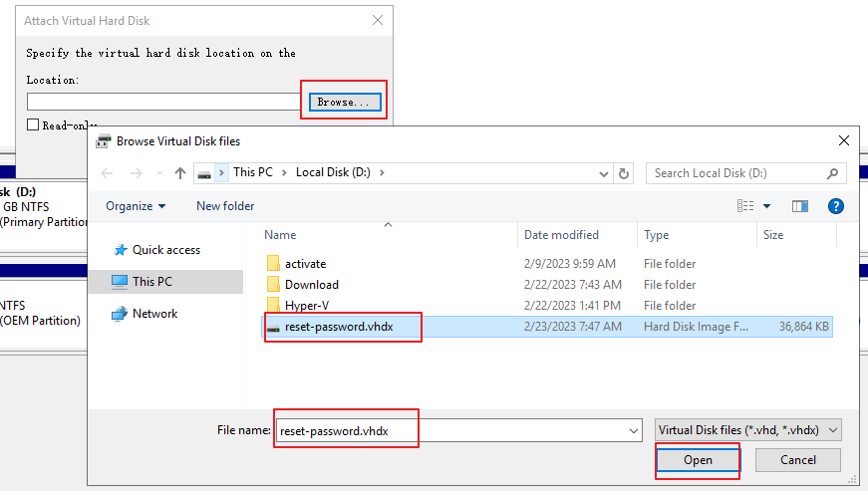The width and height of the screenshot is (868, 491).
Task: Close the Attach Virtual Hard Disk dialog
Action: coord(378,21)
